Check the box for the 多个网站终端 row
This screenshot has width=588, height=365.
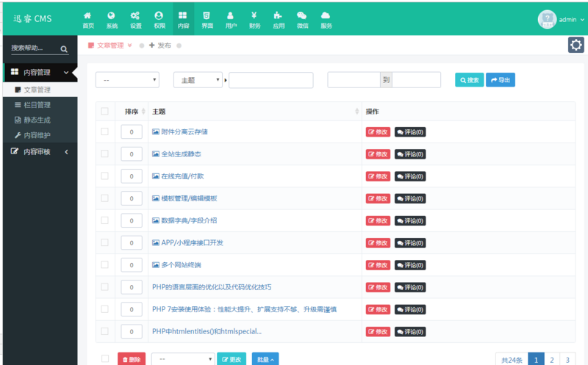pyautogui.click(x=104, y=264)
